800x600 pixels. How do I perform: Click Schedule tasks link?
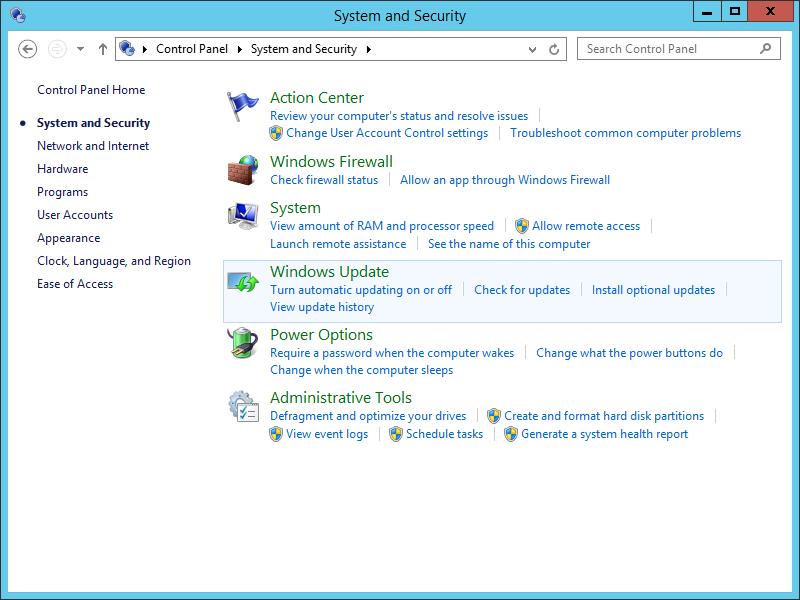(x=444, y=434)
